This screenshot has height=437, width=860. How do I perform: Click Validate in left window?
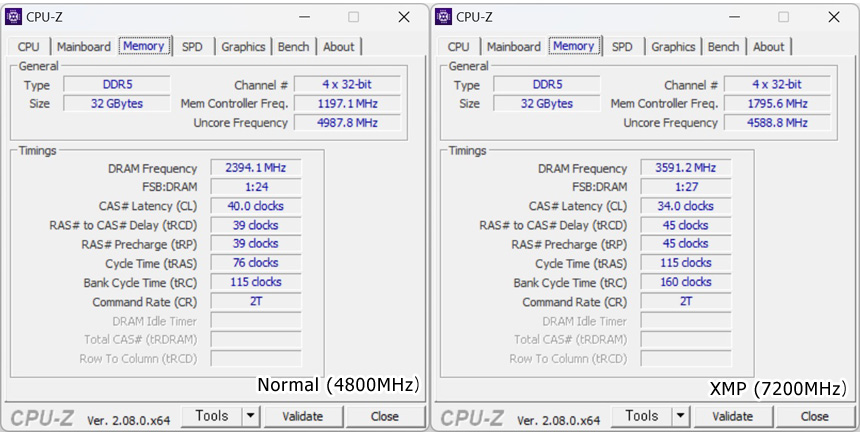pyautogui.click(x=303, y=416)
